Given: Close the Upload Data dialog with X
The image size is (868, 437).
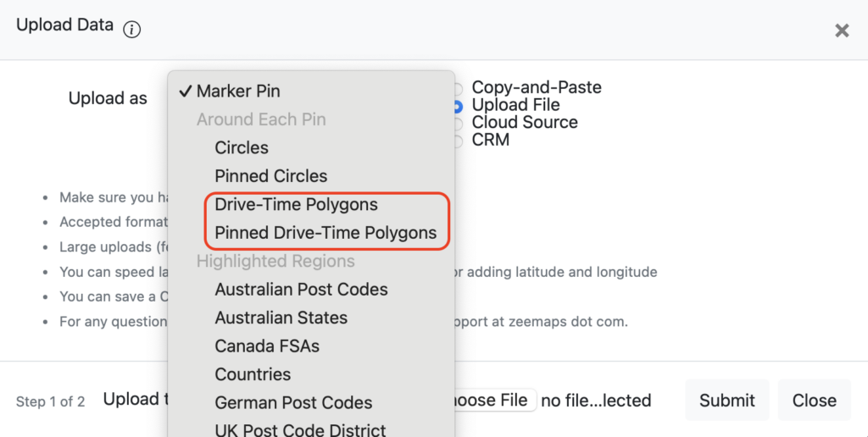Looking at the screenshot, I should [x=842, y=30].
